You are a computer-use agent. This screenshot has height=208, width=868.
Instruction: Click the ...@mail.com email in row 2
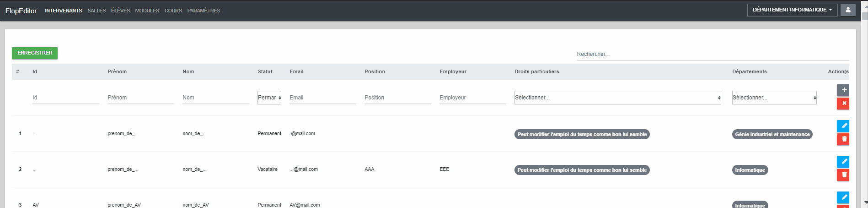point(304,170)
